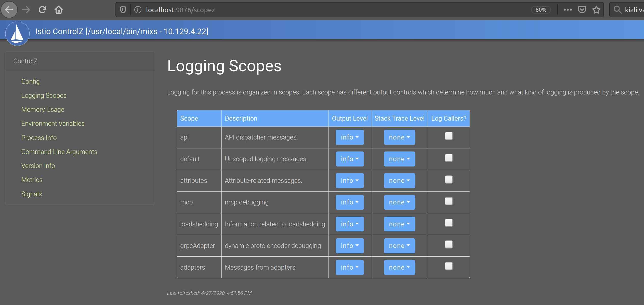Open Memory Usage in the sidebar
This screenshot has height=305, width=644.
43,109
